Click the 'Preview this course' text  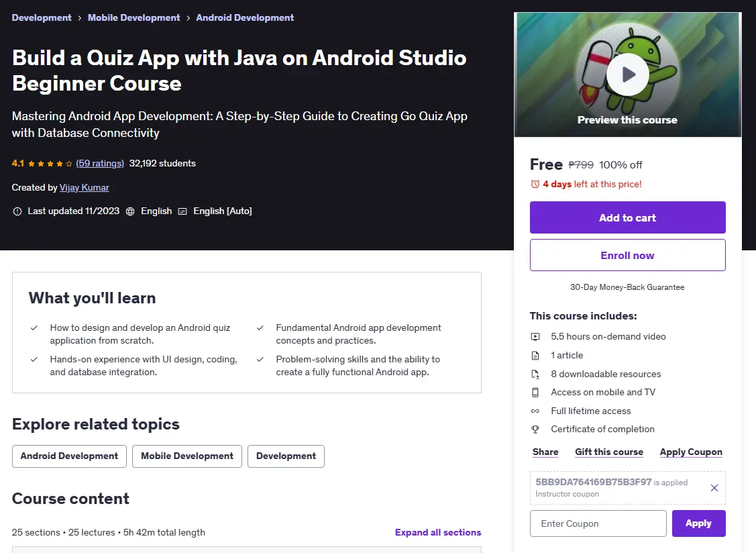627,120
